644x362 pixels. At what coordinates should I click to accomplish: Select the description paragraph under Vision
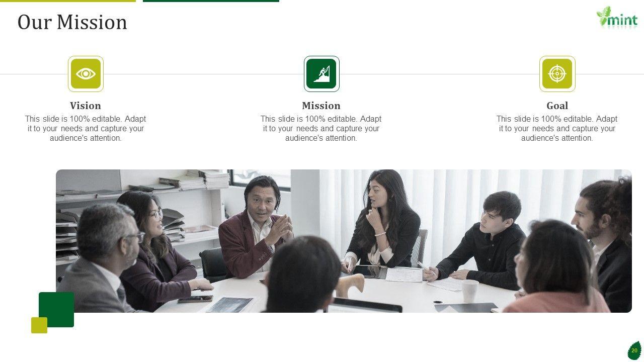[86, 128]
